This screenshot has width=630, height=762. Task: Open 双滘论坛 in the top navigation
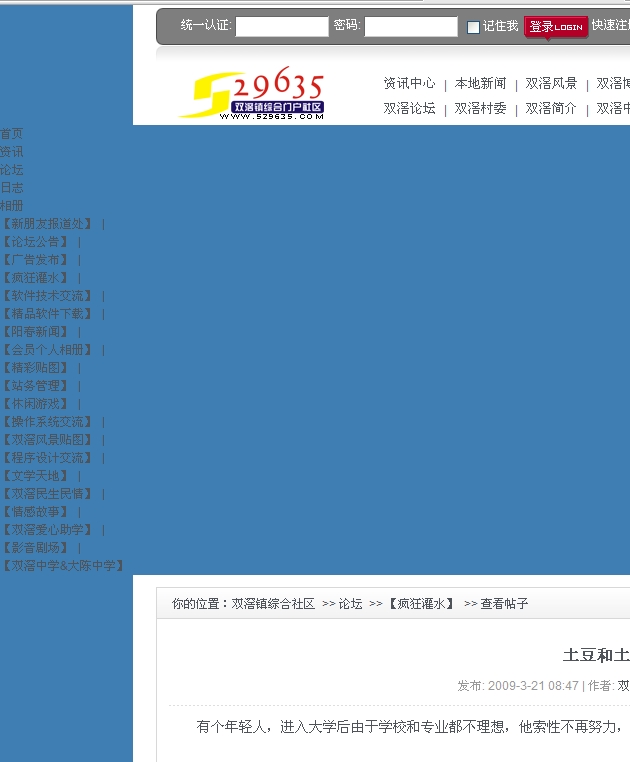coord(409,108)
